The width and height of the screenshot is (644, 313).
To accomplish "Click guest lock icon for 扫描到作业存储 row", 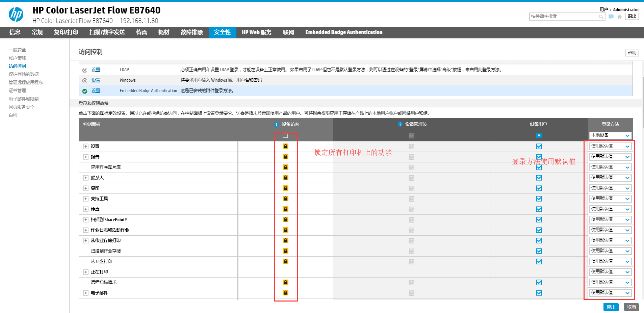I will tap(285, 251).
